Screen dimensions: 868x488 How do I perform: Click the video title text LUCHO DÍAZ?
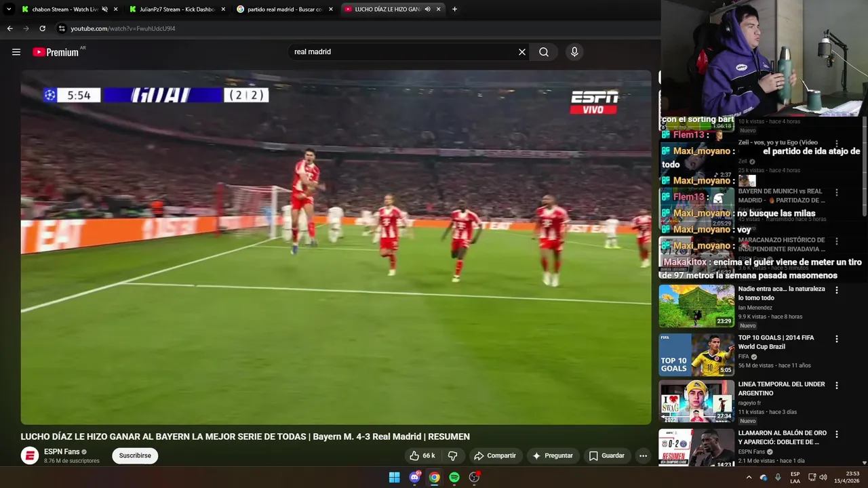pos(245,436)
